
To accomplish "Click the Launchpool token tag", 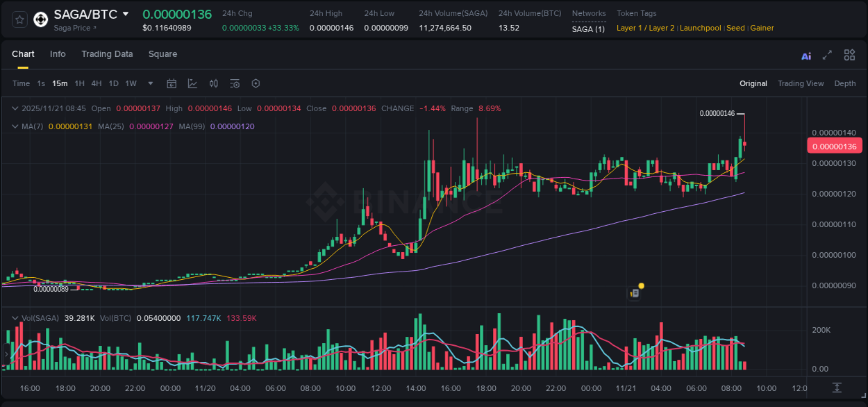I will tap(700, 28).
